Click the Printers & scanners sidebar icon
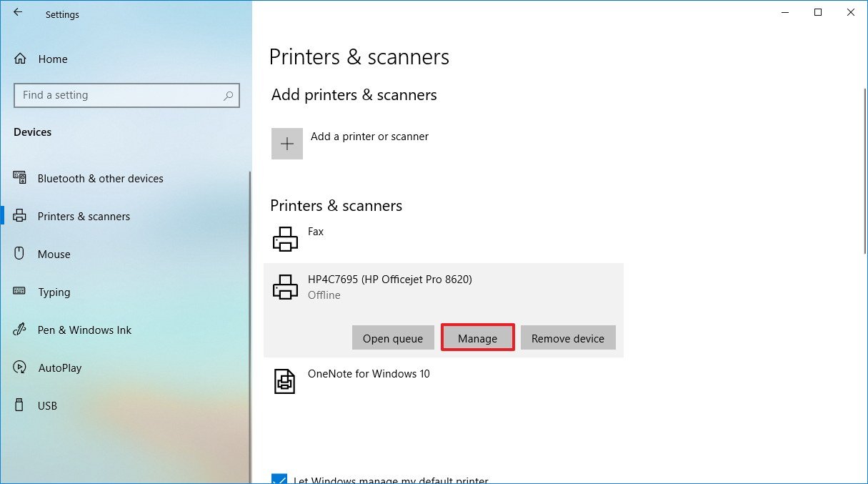The width and height of the screenshot is (868, 484). point(20,216)
